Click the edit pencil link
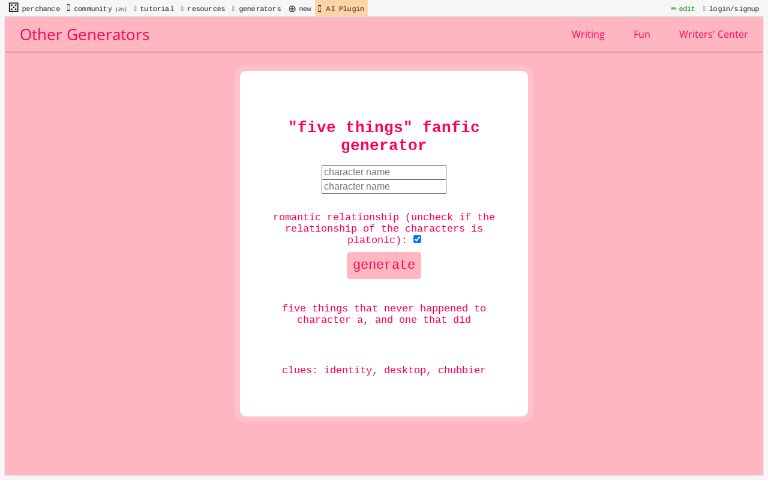 point(683,8)
